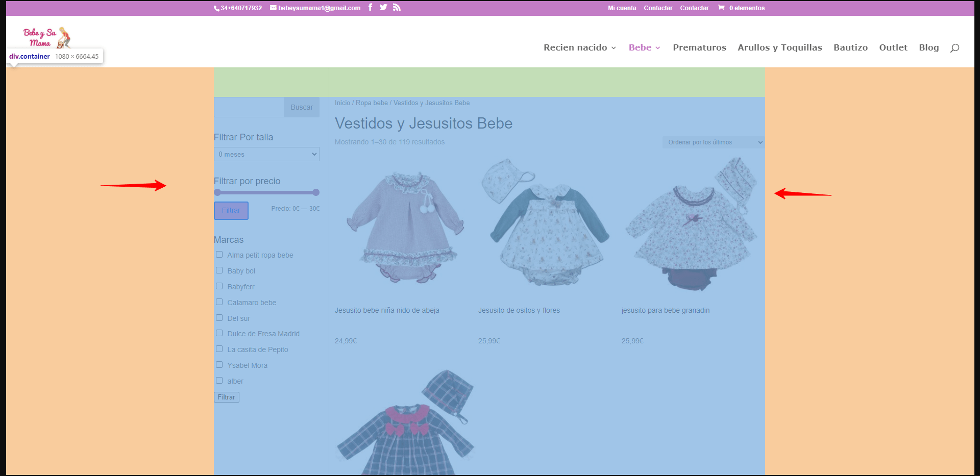Check the Calamaro bebe checkbox
This screenshot has width=980, height=476.
(x=219, y=302)
